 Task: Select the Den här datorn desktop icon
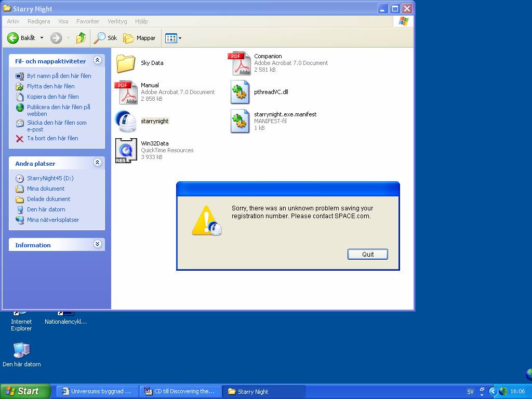(x=22, y=354)
